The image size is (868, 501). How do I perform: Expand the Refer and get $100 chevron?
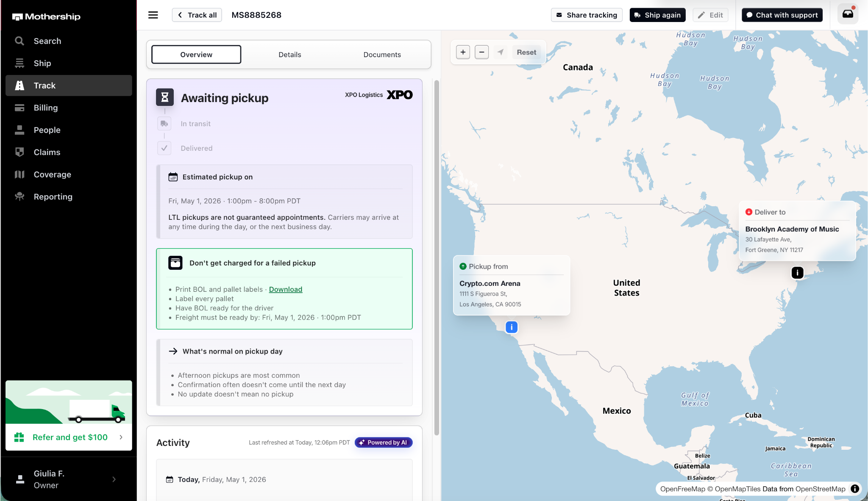coord(121,437)
